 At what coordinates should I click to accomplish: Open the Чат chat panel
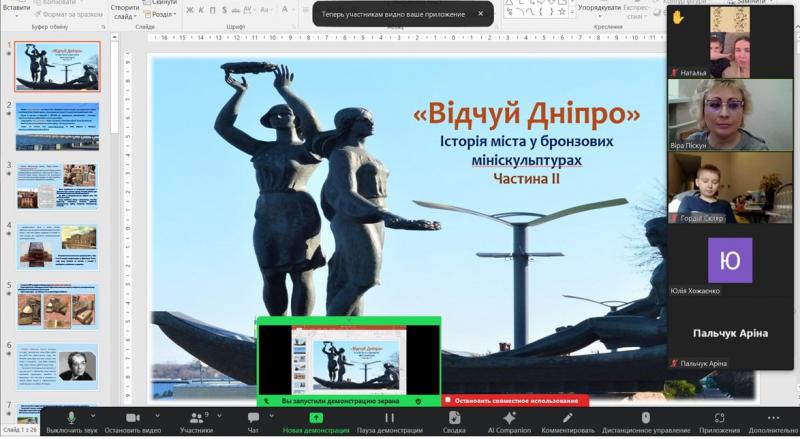coord(253,418)
